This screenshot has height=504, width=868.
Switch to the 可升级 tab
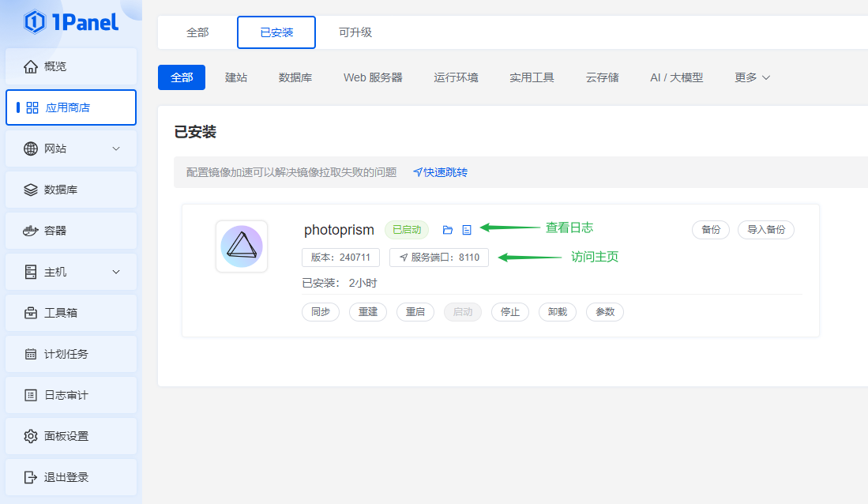click(355, 32)
